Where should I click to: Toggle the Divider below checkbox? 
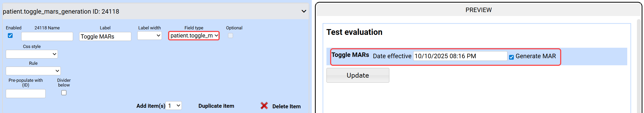coord(64,93)
